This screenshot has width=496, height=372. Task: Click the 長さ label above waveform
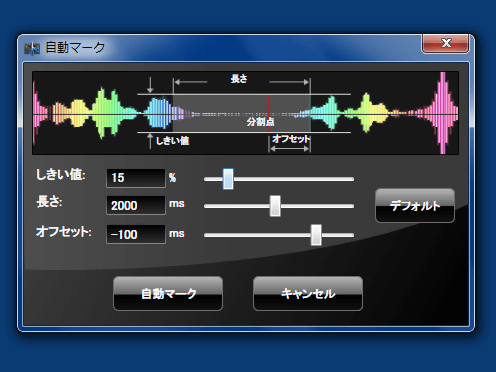239,79
